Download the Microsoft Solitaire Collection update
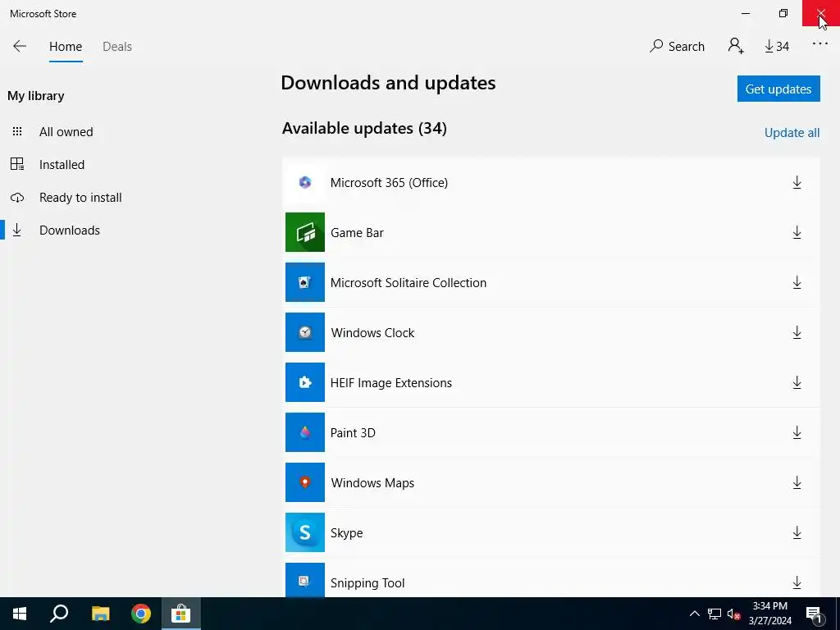The width and height of the screenshot is (840, 630). pyautogui.click(x=797, y=283)
